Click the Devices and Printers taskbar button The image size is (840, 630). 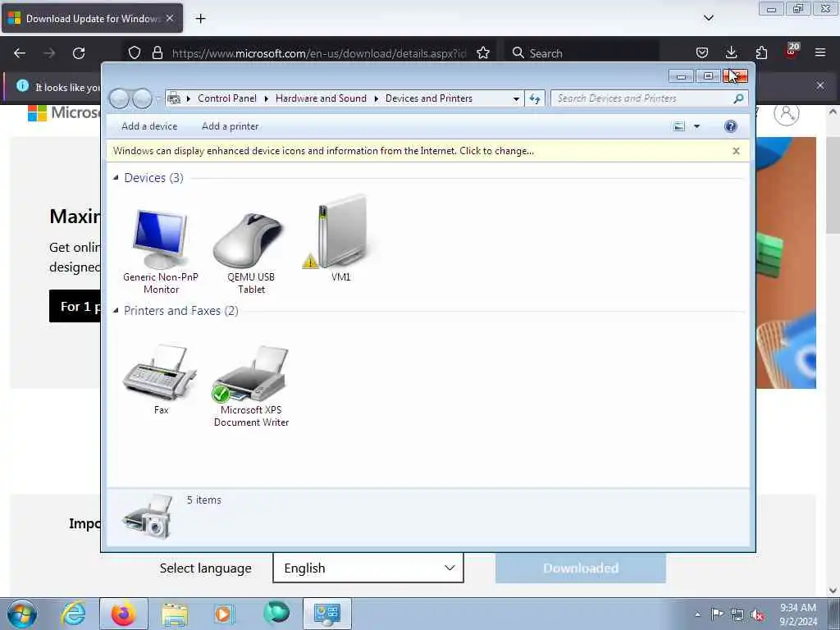click(x=326, y=614)
